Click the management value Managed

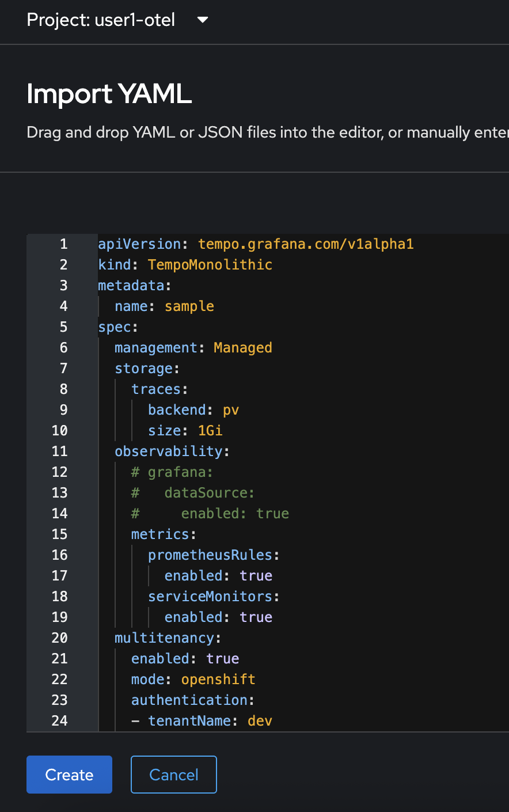pyautogui.click(x=243, y=348)
